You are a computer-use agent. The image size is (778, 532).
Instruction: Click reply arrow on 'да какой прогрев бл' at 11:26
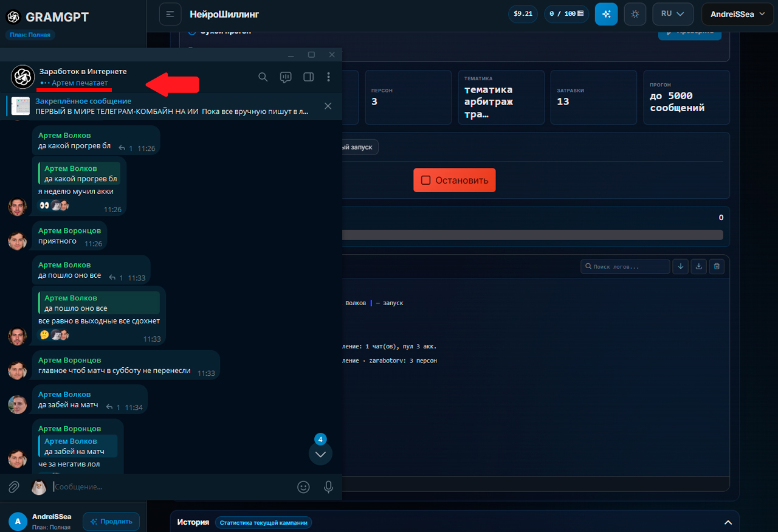coord(122,148)
